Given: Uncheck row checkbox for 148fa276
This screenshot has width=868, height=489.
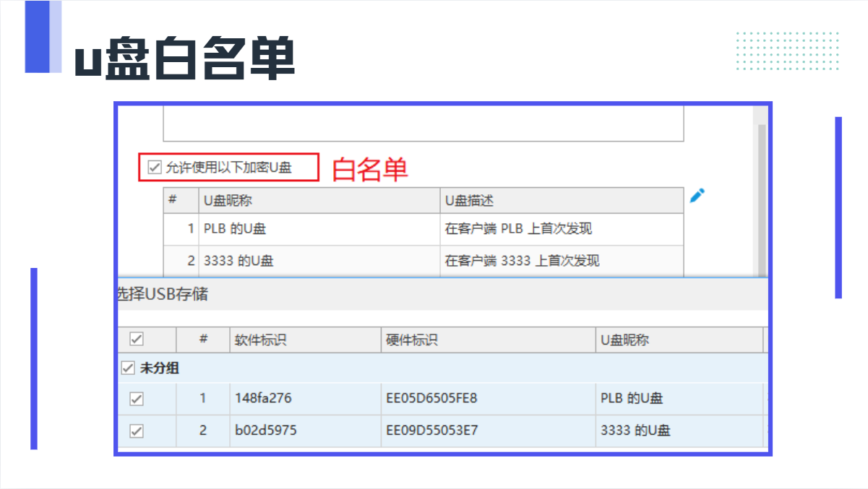Looking at the screenshot, I should pos(136,399).
